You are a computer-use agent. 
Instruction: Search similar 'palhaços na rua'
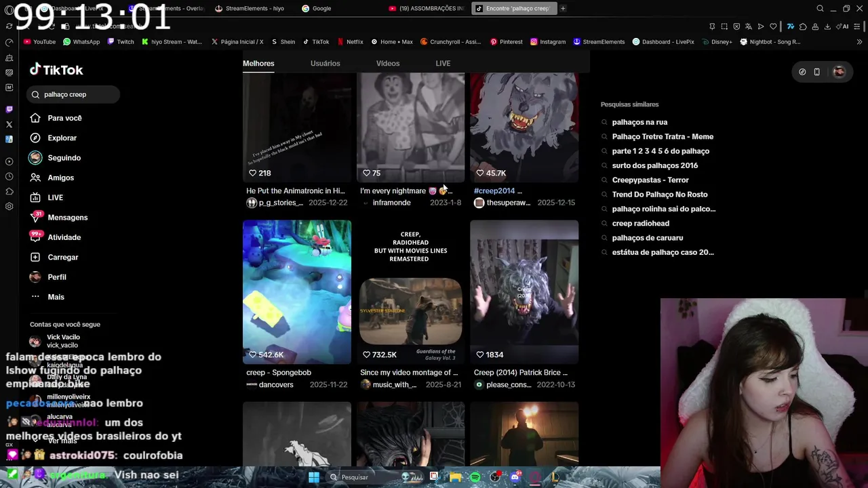(x=639, y=122)
